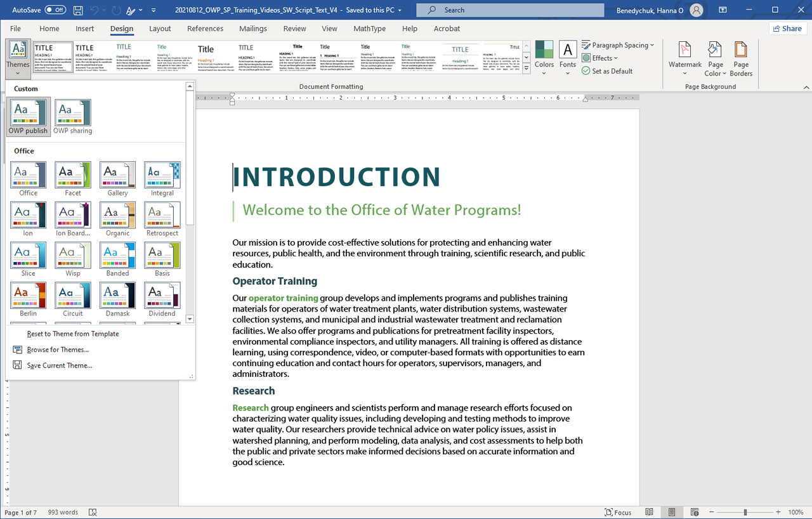
Task: Switch to the References tab
Action: coord(205,29)
